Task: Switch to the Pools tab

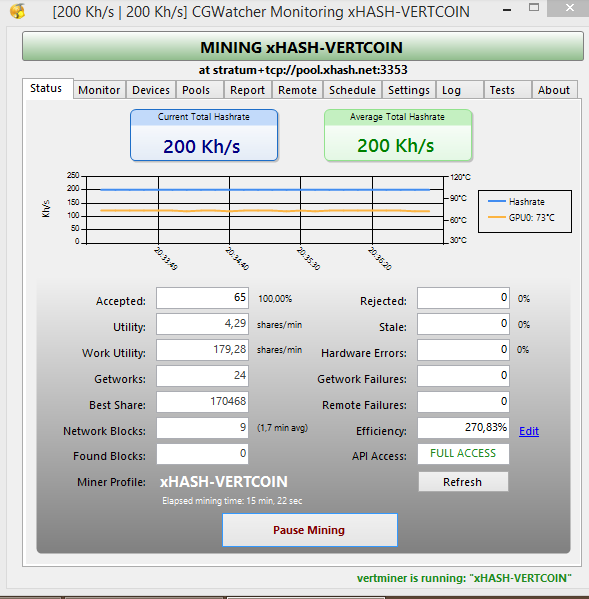Action: [x=200, y=90]
